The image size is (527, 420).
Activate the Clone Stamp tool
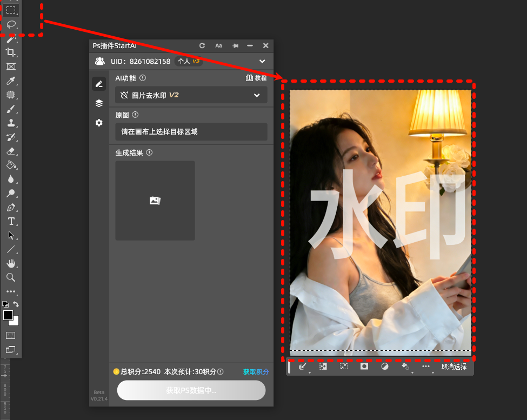11,123
